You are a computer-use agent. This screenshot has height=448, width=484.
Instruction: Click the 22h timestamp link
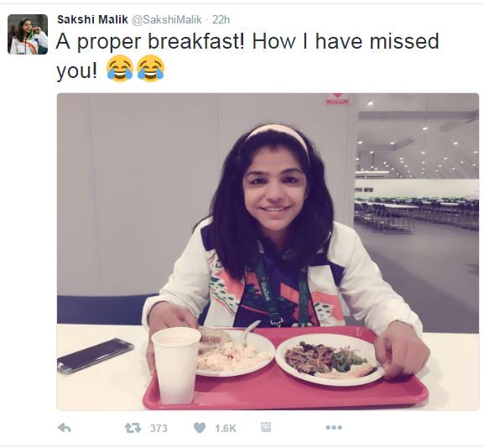221,20
